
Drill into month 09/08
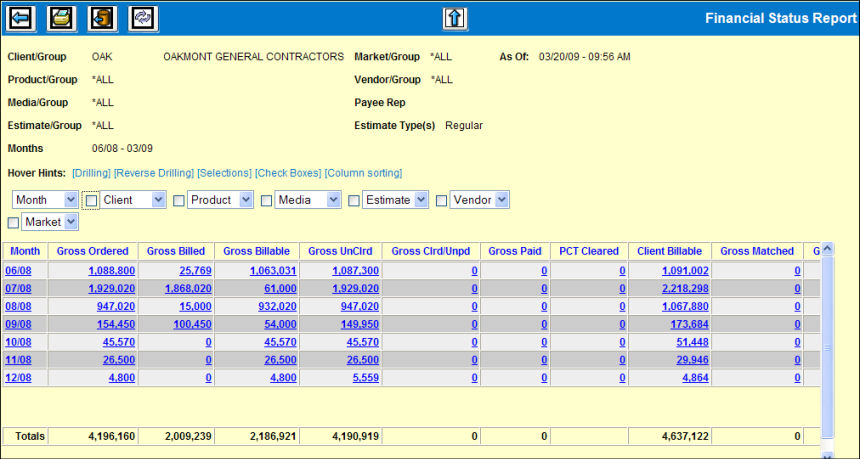pos(18,324)
